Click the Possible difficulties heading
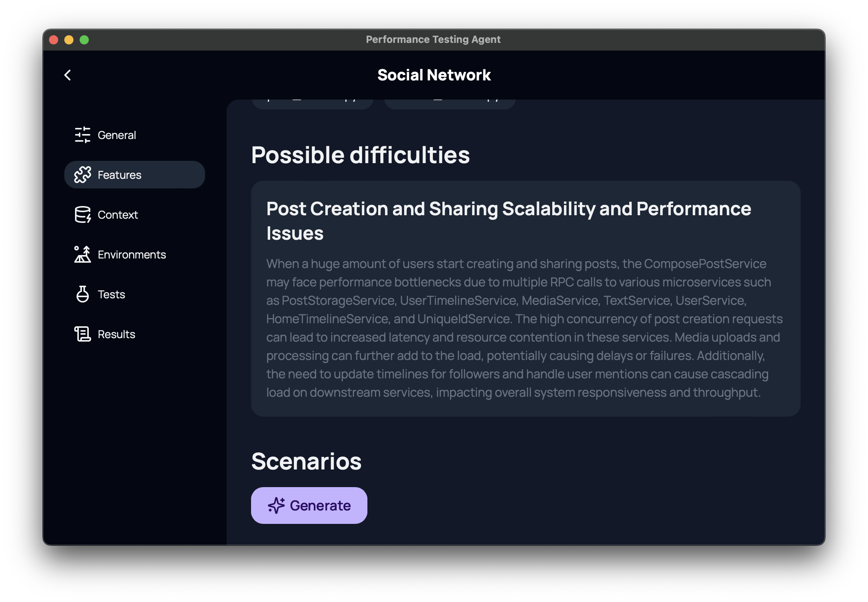The width and height of the screenshot is (868, 602). (x=361, y=155)
